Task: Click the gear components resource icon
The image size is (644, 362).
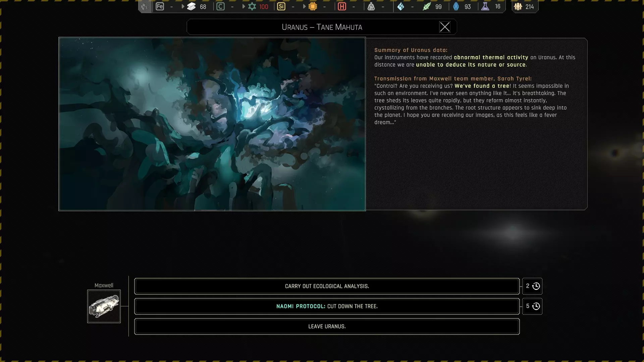Action: (x=252, y=6)
